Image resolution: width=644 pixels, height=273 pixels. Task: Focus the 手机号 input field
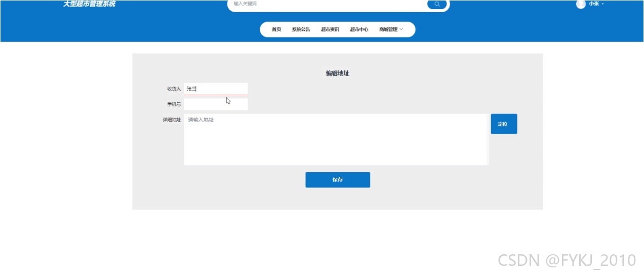click(x=216, y=104)
